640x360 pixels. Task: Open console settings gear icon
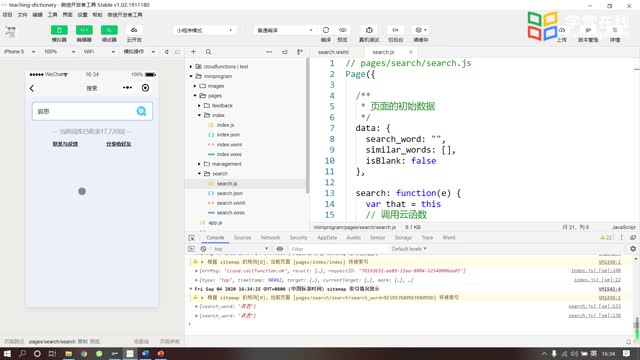tap(633, 249)
